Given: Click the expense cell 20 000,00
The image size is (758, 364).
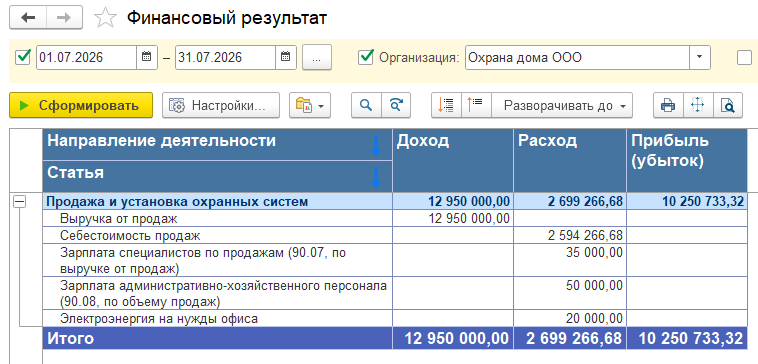Looking at the screenshot, I should click(x=570, y=319).
